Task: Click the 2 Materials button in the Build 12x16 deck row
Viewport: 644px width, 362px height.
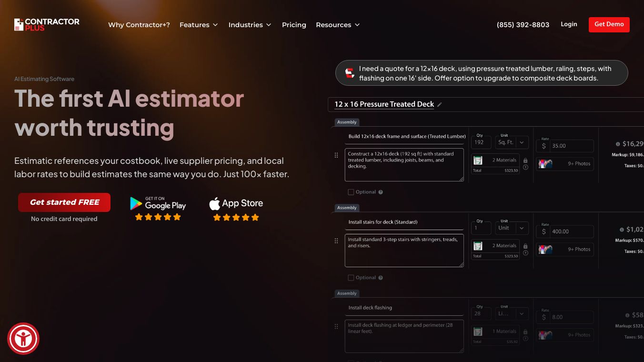Action: pyautogui.click(x=495, y=160)
